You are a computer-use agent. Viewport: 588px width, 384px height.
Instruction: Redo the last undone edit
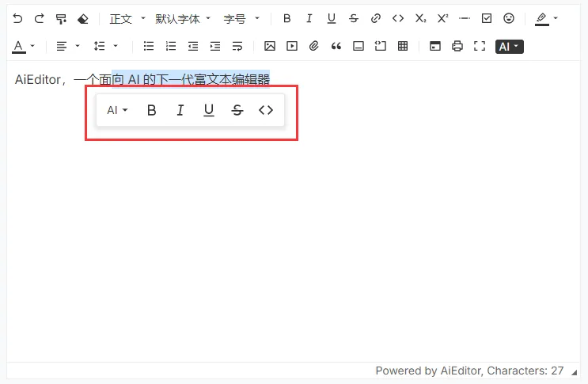click(40, 18)
